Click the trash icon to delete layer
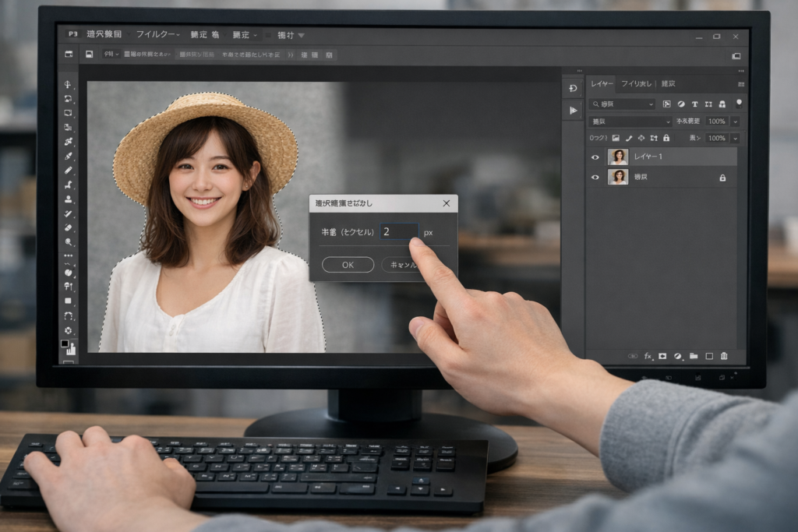Image resolution: width=798 pixels, height=532 pixels. click(x=724, y=356)
